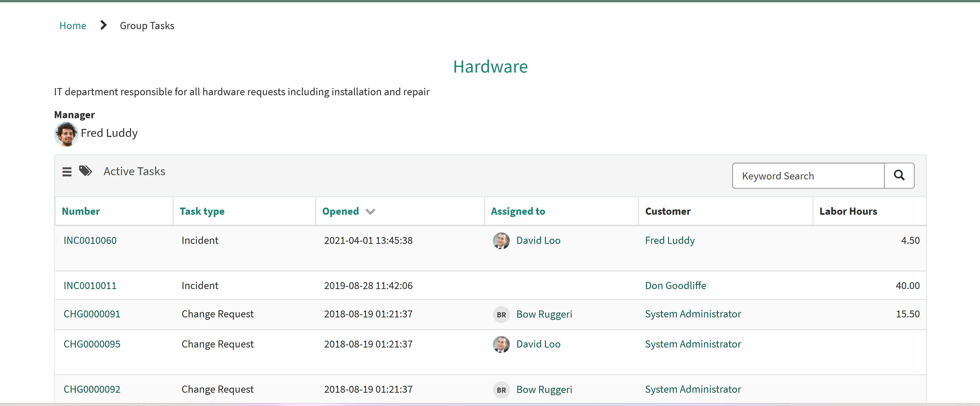Click the Active Tasks section header
Screen dimensions: 980x406
point(134,171)
